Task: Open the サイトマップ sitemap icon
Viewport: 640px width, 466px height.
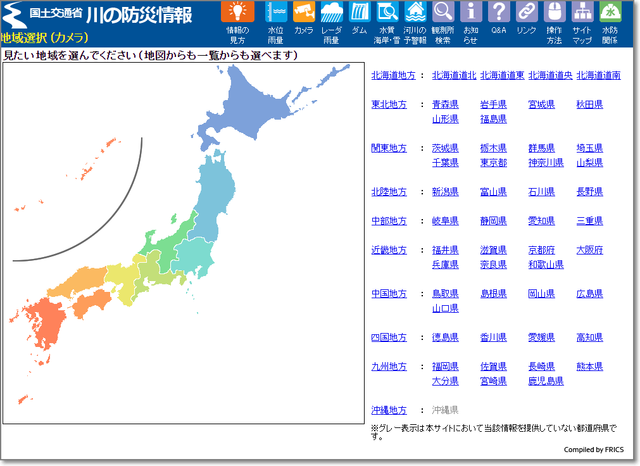Action: (x=582, y=13)
